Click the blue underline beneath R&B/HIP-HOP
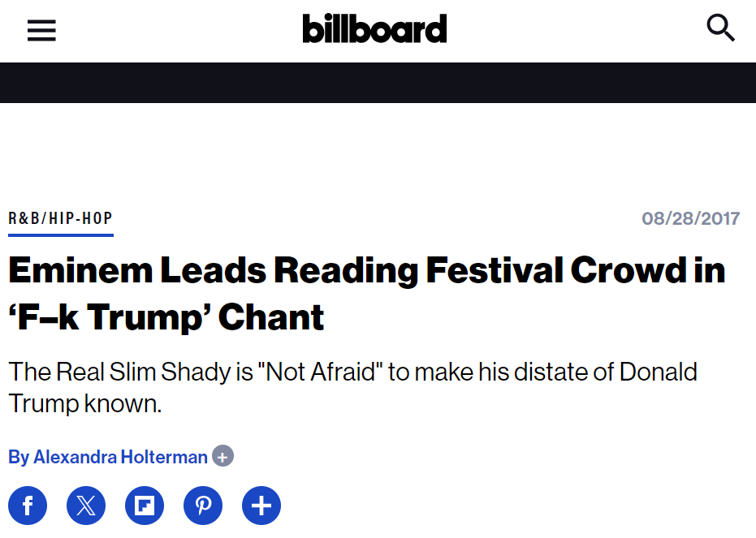 tap(60, 235)
